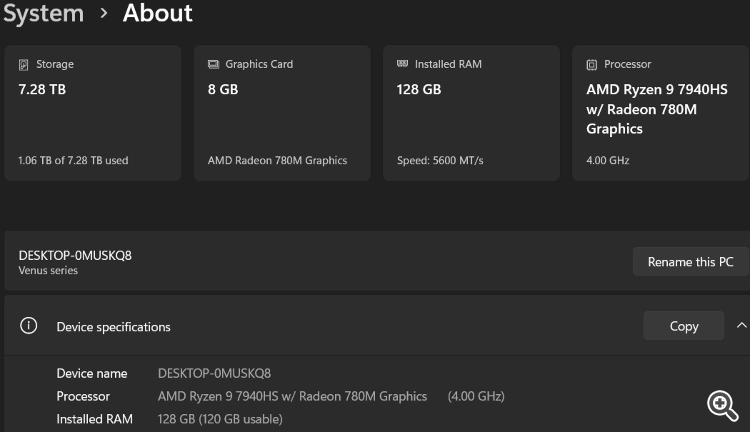750x432 pixels.
Task: Go back to System via breadcrumb
Action: click(x=42, y=14)
